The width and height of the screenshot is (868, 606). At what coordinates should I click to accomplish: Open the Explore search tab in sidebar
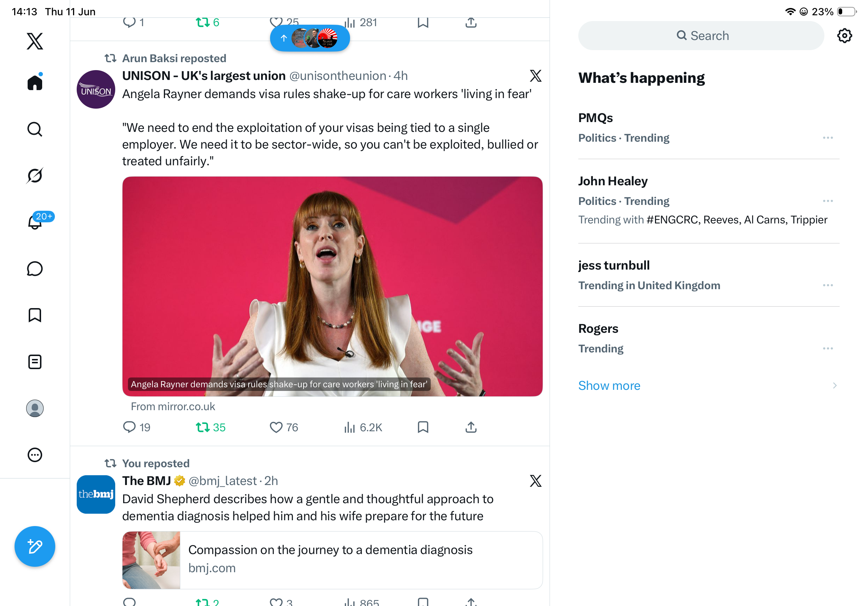click(35, 129)
